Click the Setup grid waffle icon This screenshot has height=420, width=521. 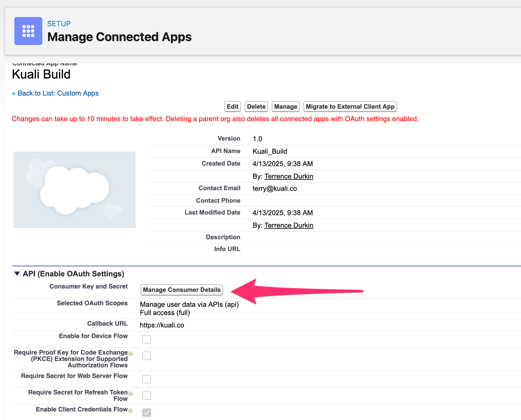28,31
